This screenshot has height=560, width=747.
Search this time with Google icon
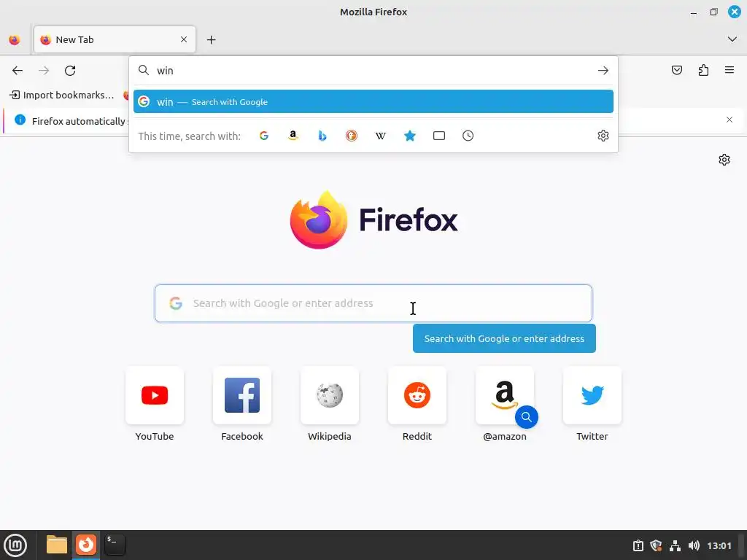(x=264, y=136)
